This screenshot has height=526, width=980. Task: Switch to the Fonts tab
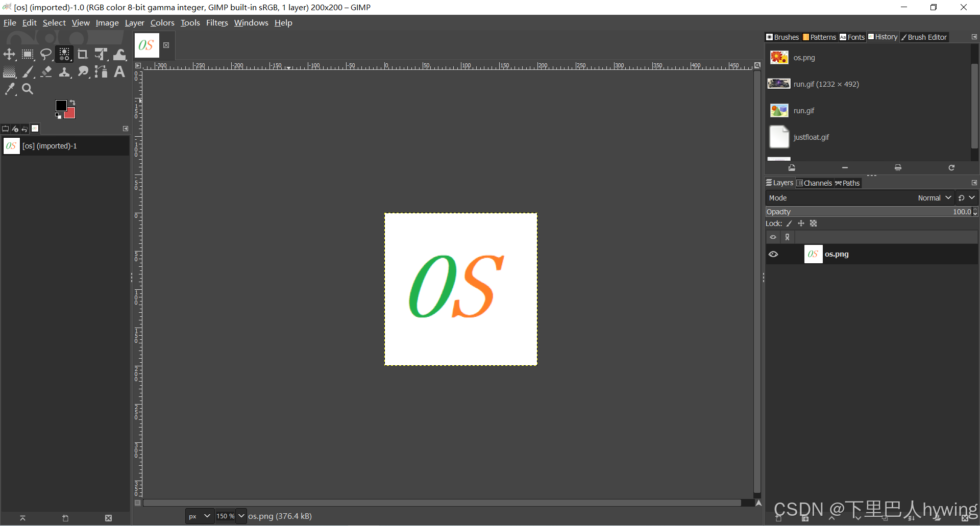click(852, 37)
